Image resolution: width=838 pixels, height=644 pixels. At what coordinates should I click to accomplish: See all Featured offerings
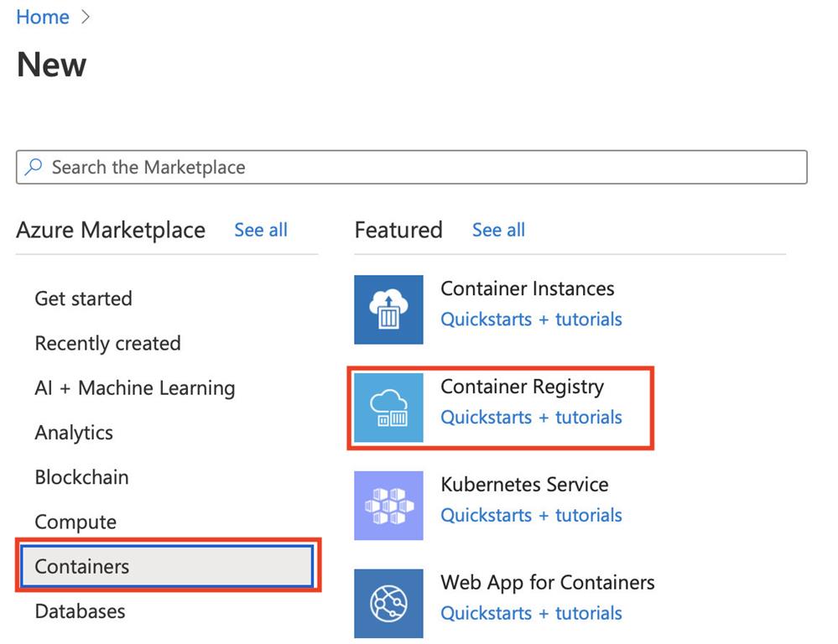(x=498, y=230)
